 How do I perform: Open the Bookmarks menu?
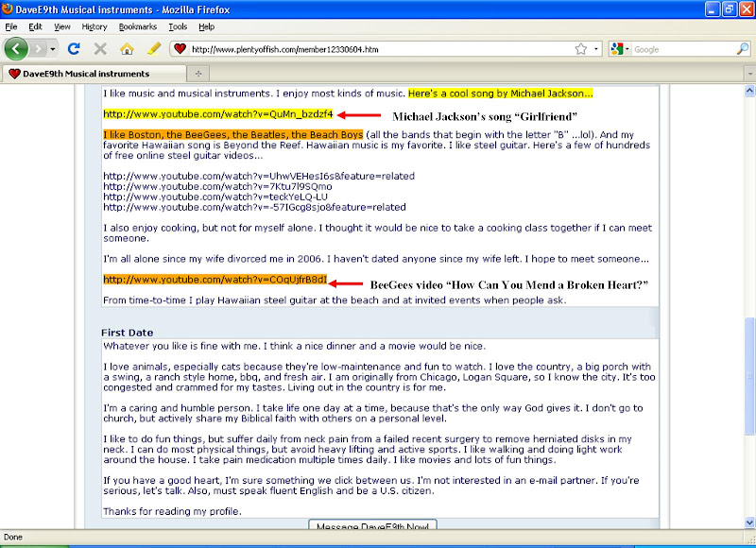coord(138,27)
